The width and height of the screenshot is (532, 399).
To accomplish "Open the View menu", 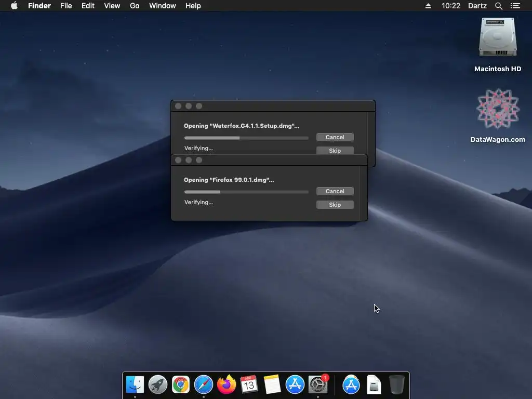I will click(112, 6).
